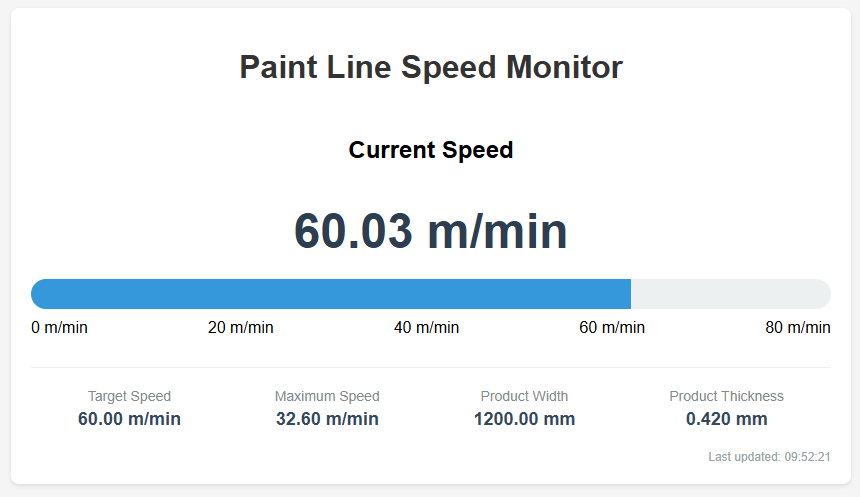Select the 40 m/min scale marker
The width and height of the screenshot is (860, 497).
[x=427, y=328]
